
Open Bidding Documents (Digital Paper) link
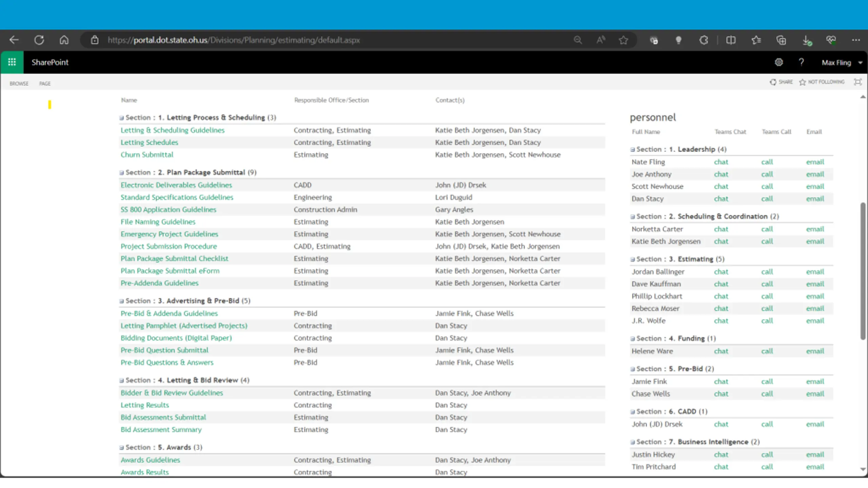click(x=176, y=338)
